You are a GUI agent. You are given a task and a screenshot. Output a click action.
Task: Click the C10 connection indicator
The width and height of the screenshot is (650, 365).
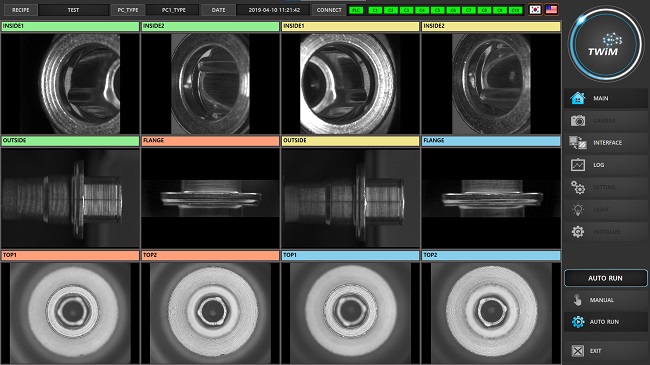pyautogui.click(x=516, y=10)
